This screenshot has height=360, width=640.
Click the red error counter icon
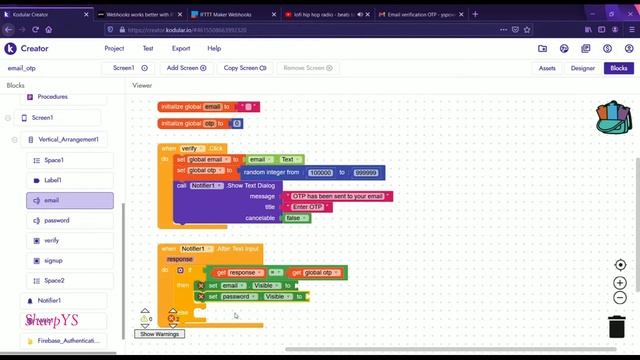coord(171,318)
